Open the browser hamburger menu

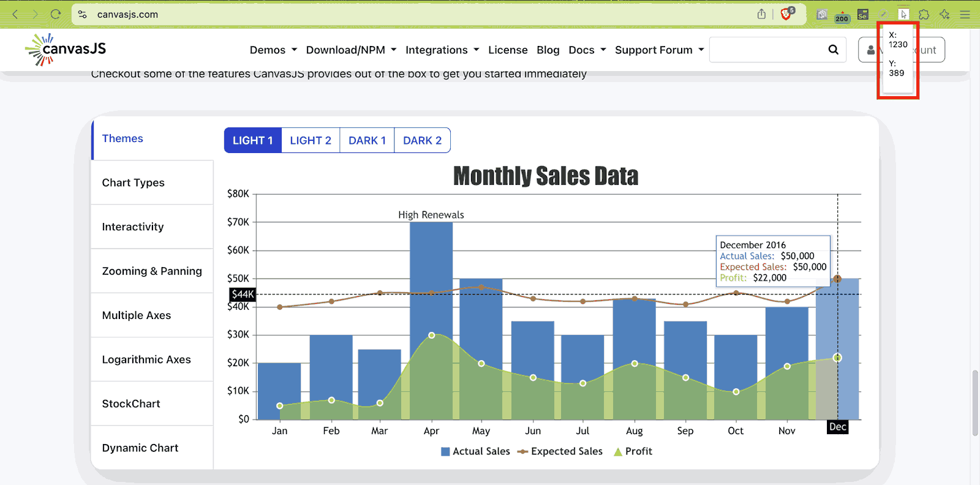click(x=965, y=14)
